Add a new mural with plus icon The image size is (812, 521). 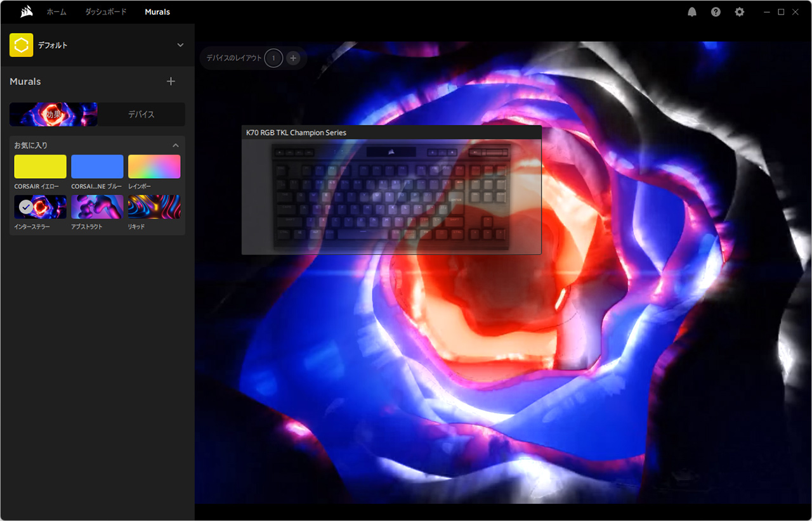(x=171, y=81)
